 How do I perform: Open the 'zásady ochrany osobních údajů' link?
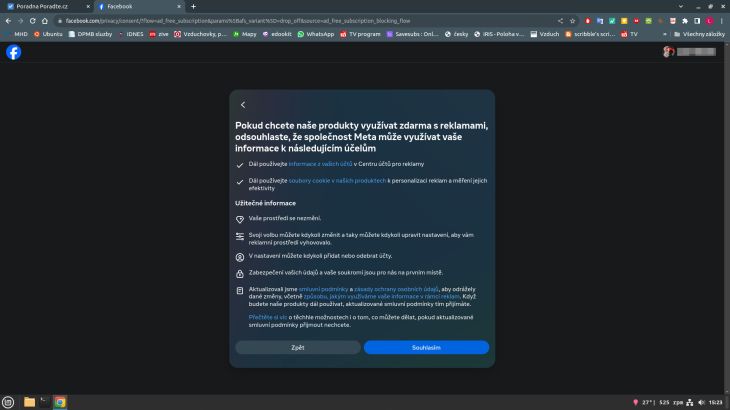pyautogui.click(x=396, y=289)
